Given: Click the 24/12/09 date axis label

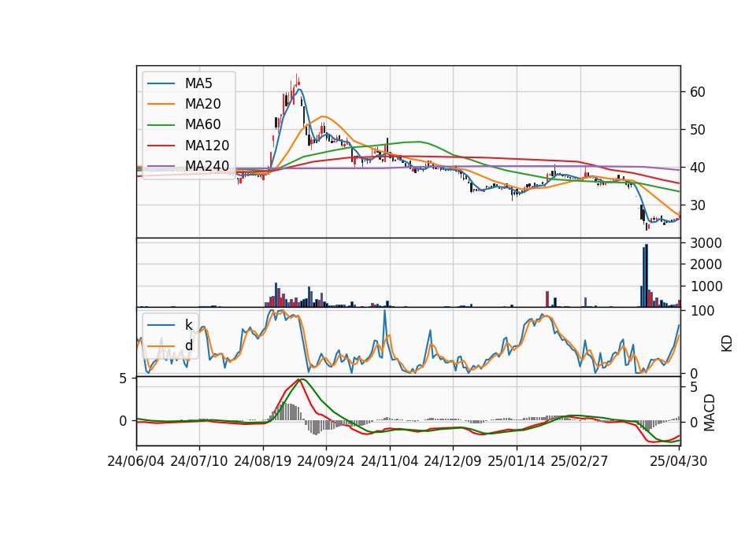Looking at the screenshot, I should click(x=453, y=461).
